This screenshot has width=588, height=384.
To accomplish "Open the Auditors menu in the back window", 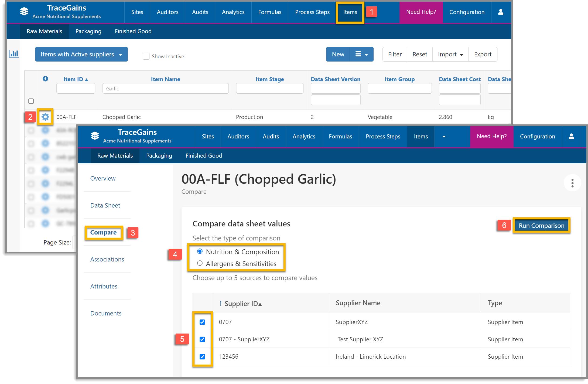I will tap(167, 12).
